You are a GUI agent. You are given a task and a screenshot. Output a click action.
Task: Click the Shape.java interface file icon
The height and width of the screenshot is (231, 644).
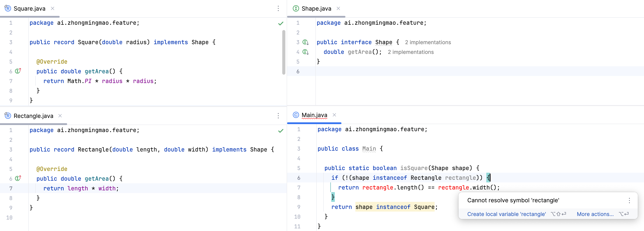point(296,8)
